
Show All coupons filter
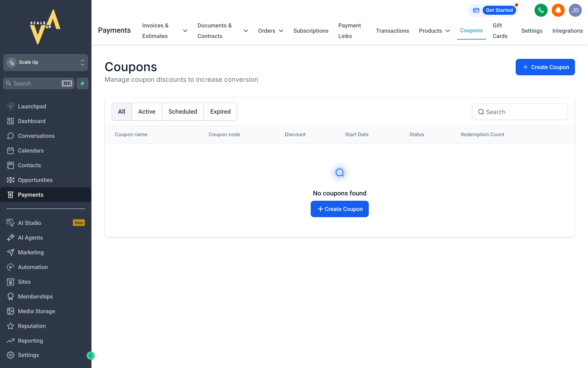121,111
